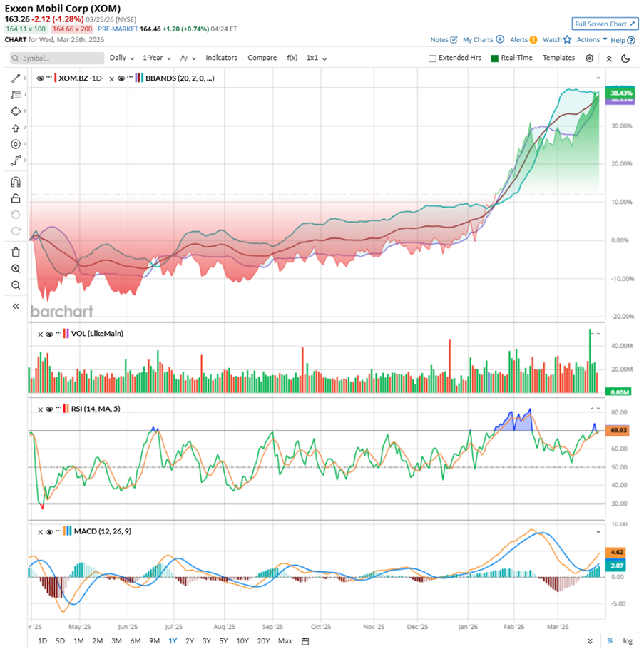Open the 1x1 grid layout dropdown
The height and width of the screenshot is (654, 644).
pos(317,58)
